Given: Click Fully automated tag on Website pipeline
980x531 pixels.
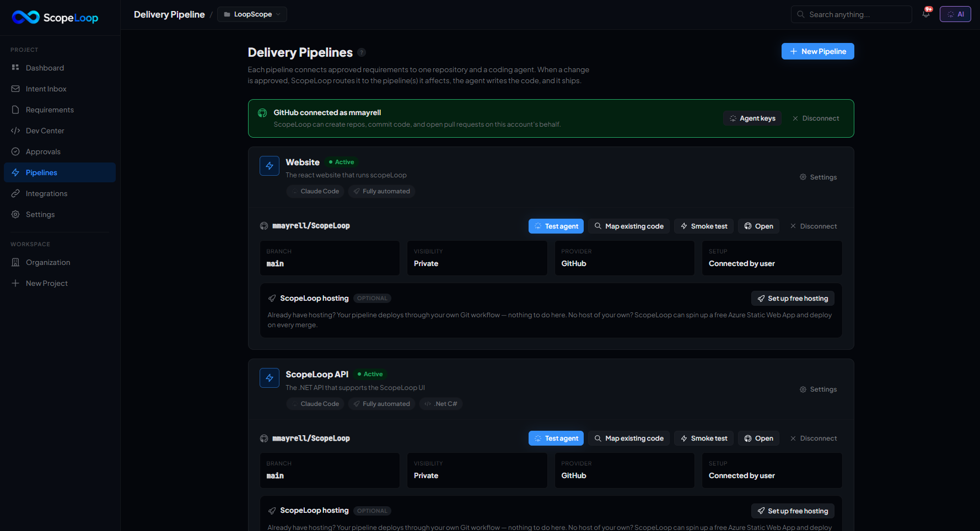Looking at the screenshot, I should tap(381, 191).
